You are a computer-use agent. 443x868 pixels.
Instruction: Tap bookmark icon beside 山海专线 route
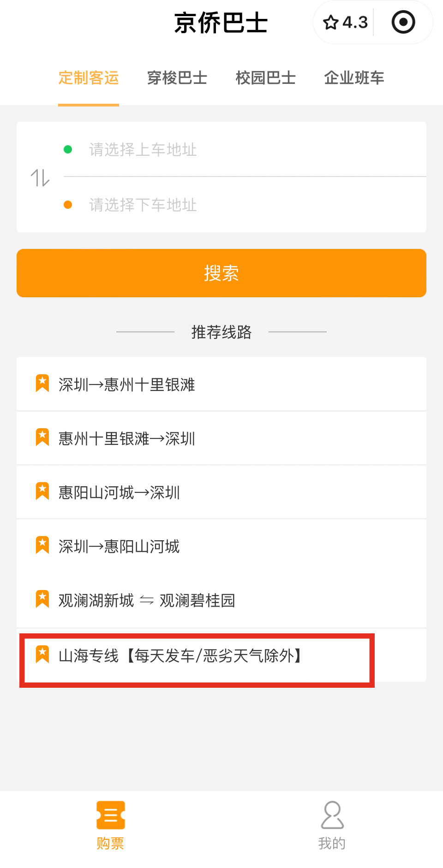(x=42, y=655)
